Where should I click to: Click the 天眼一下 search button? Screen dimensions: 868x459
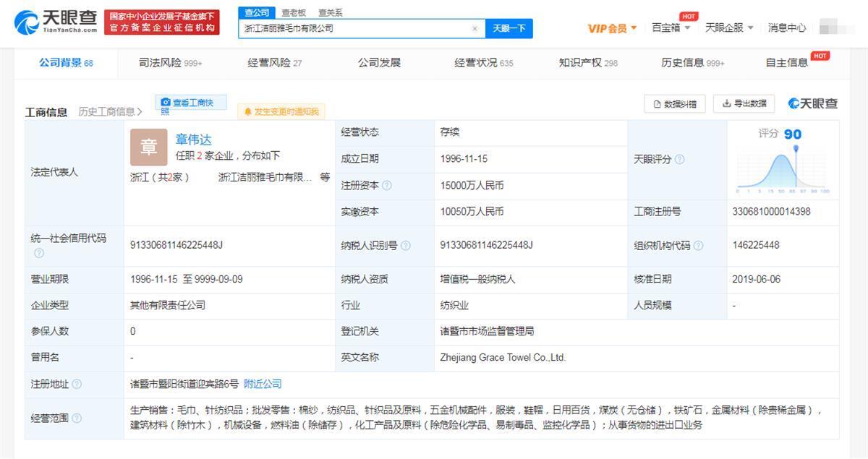pos(509,28)
